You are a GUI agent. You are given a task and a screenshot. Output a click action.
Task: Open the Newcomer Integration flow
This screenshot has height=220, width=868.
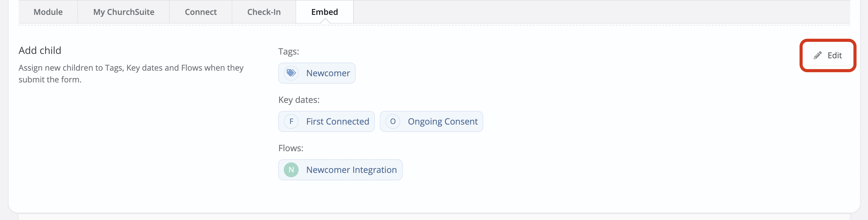pos(340,170)
